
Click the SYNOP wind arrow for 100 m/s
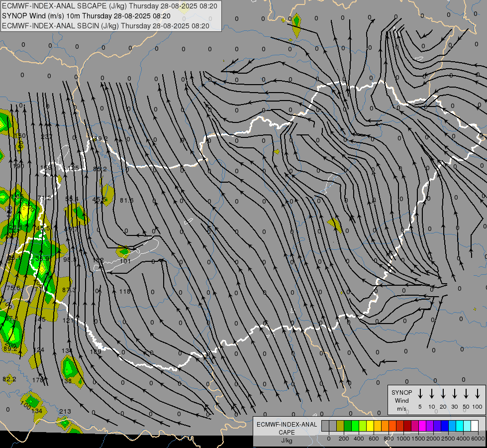478,393
